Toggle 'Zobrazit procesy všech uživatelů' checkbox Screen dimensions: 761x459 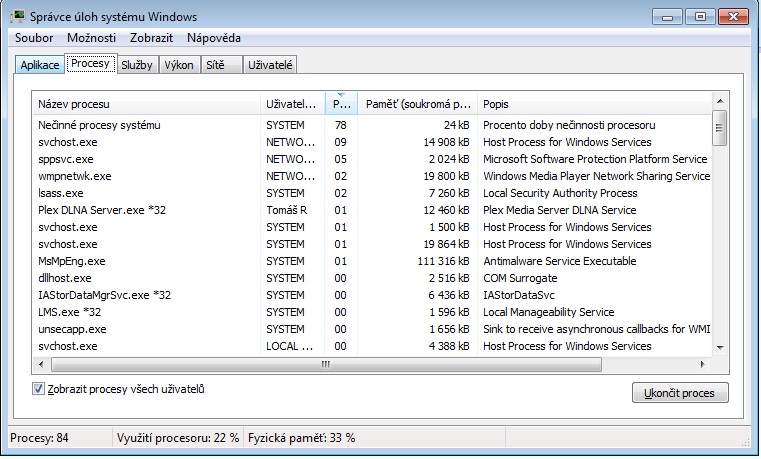(39, 389)
